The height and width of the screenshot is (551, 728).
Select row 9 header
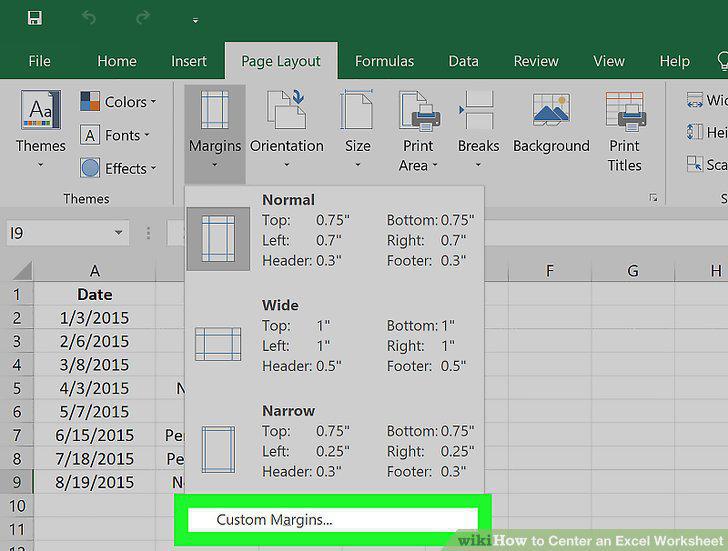17,482
